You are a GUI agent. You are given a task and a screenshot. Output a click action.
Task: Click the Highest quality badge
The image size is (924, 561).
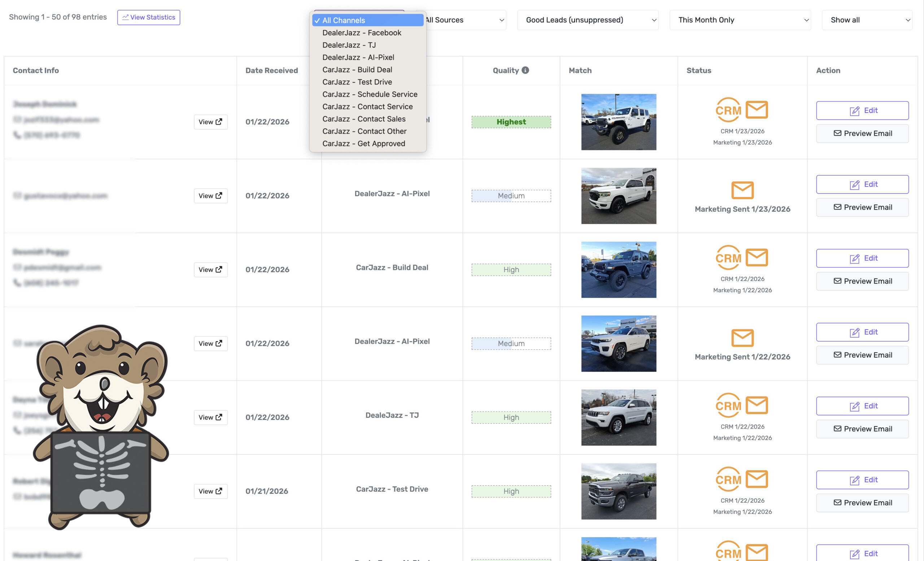511,122
